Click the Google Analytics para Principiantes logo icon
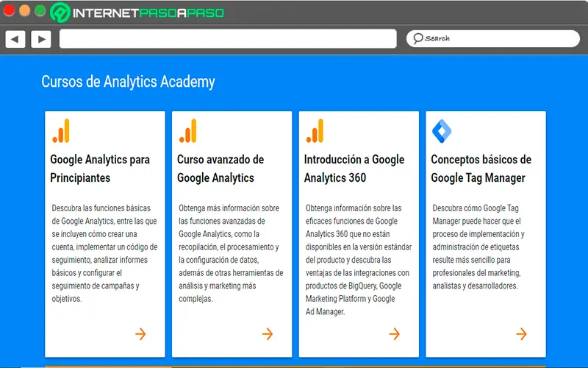This screenshot has width=588, height=368. click(61, 131)
